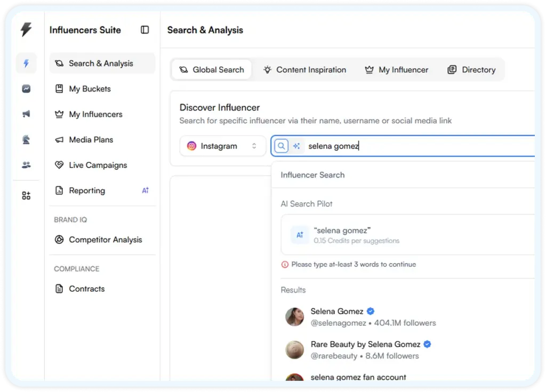Click the AI badge beside Reporting
Image resolution: width=546 pixels, height=392 pixels.
145,190
